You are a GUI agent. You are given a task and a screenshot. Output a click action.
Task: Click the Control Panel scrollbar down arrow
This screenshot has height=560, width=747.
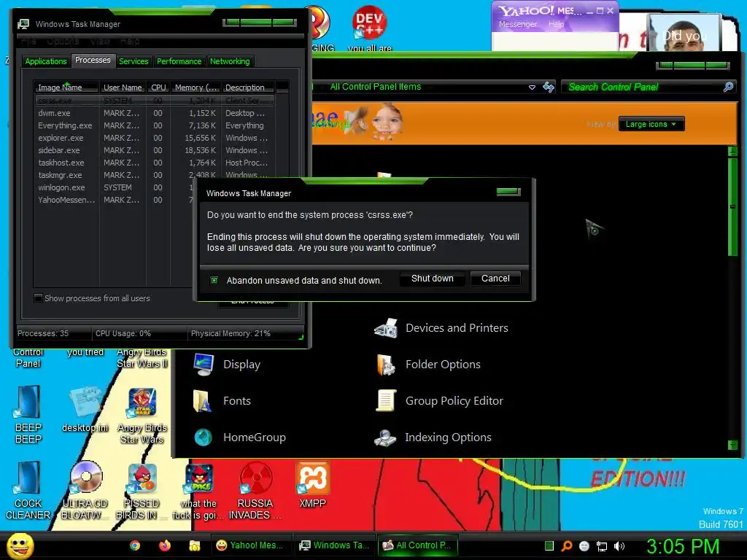732,446
